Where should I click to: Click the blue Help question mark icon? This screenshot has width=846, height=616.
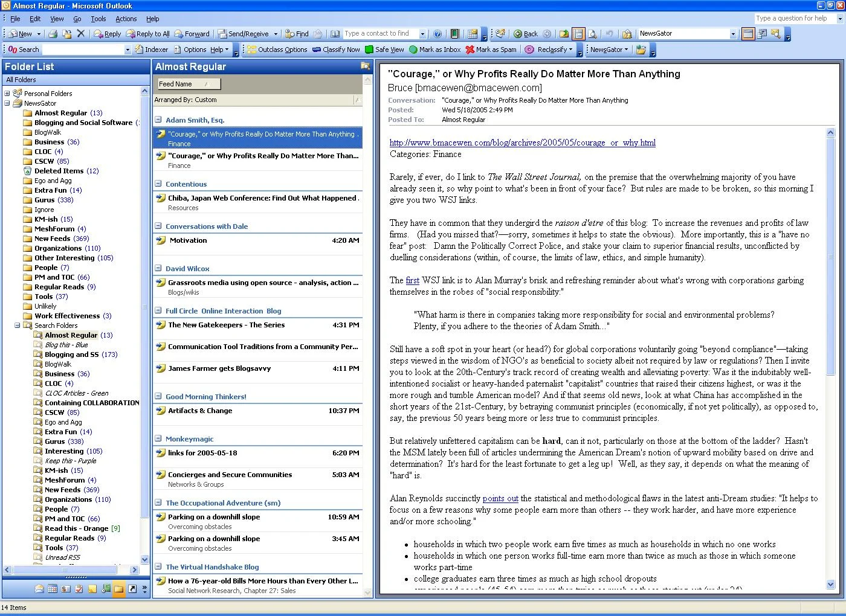click(x=438, y=34)
